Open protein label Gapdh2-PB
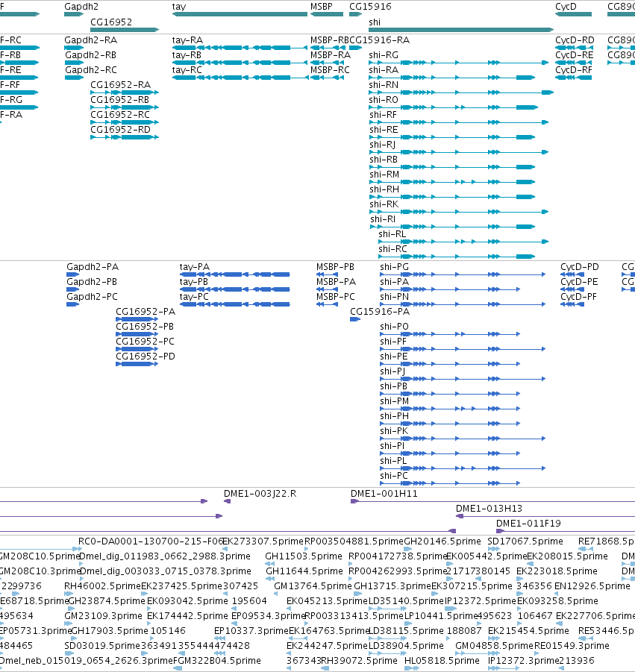635x672 pixels. [92, 282]
